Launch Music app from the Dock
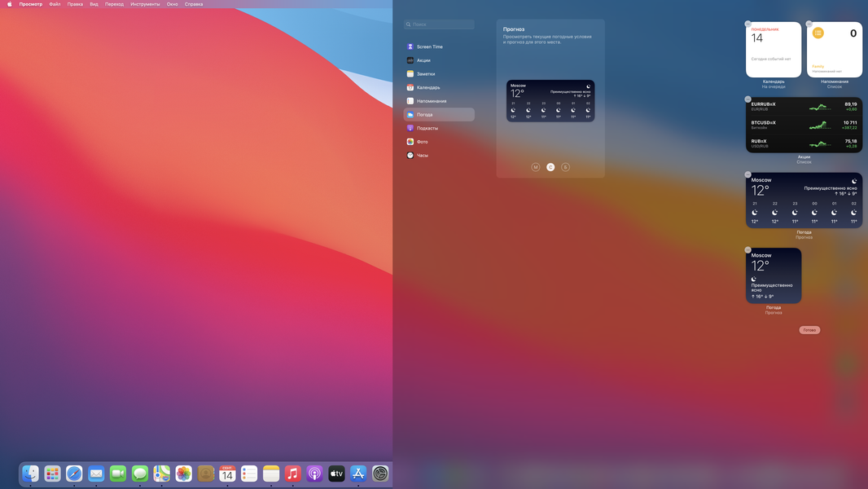868x489 pixels. (293, 474)
